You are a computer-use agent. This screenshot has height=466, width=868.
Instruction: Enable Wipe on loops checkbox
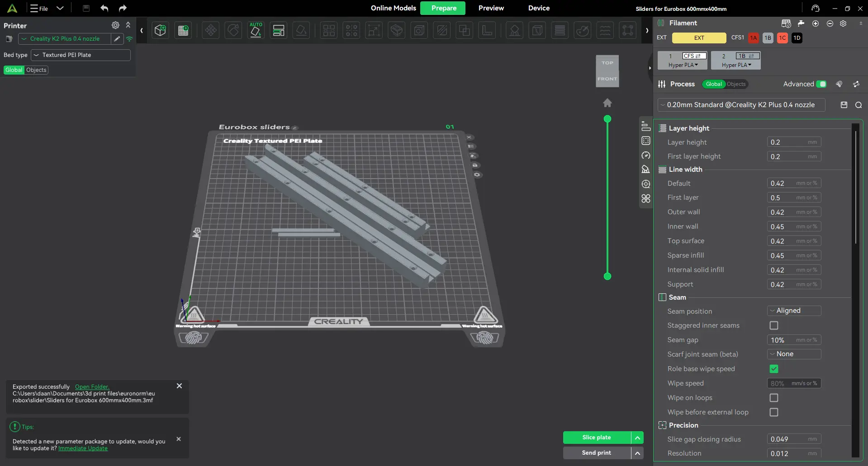774,398
